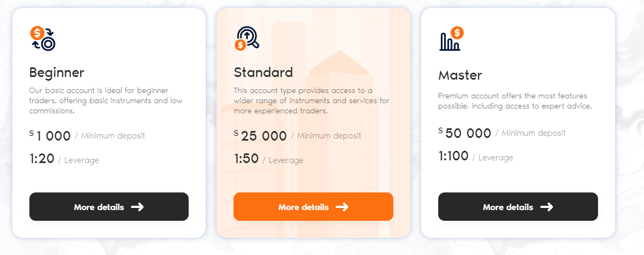Click the Master account bar-chart icon
Screen dimensions: 644x255
(x=452, y=38)
